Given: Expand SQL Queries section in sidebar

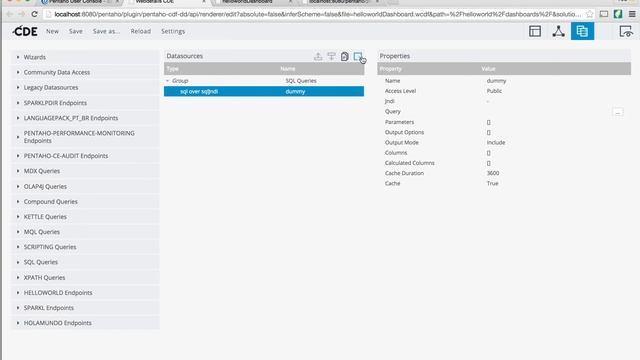Looking at the screenshot, I should [85, 262].
